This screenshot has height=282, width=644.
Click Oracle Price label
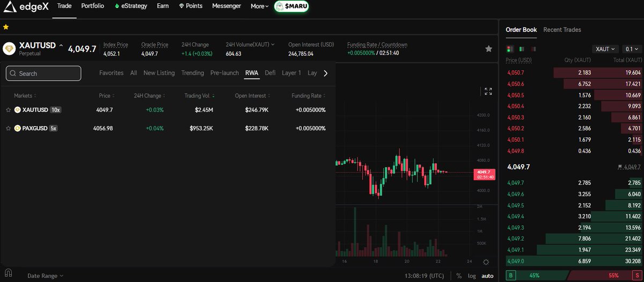point(155,45)
